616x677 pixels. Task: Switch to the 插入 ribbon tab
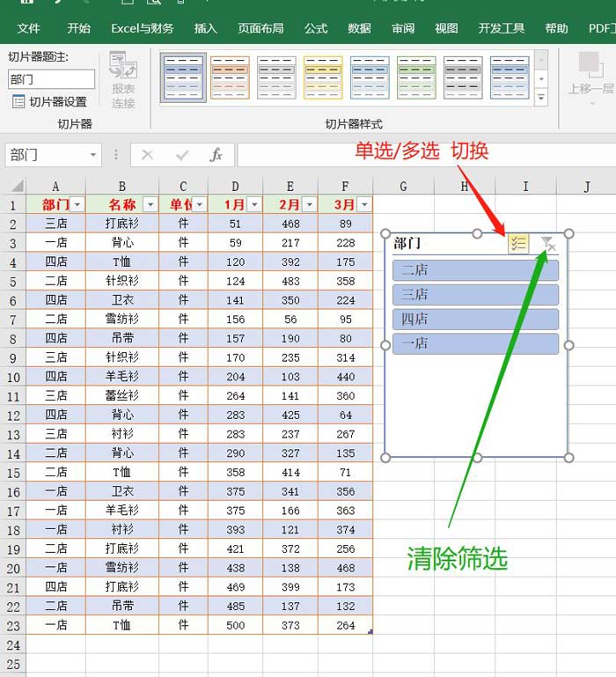click(x=205, y=28)
